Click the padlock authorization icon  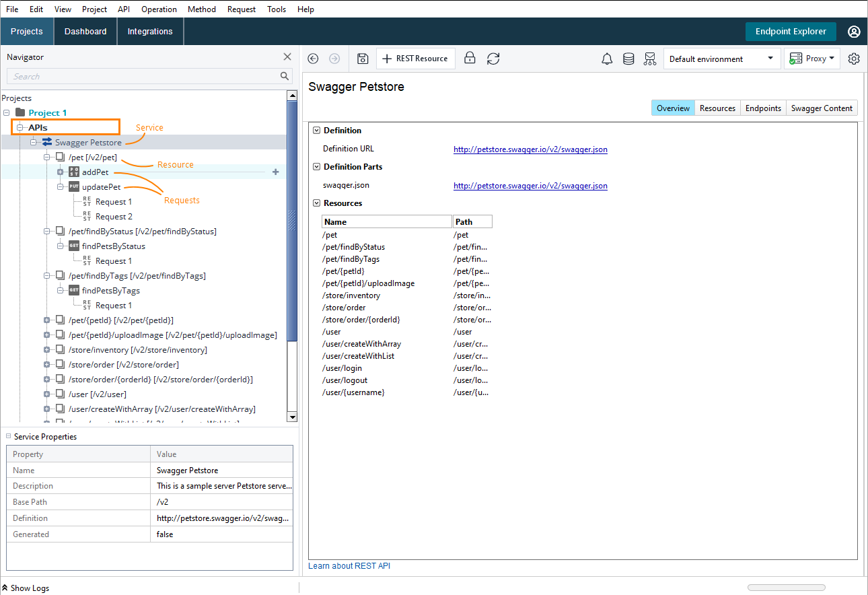tap(470, 58)
